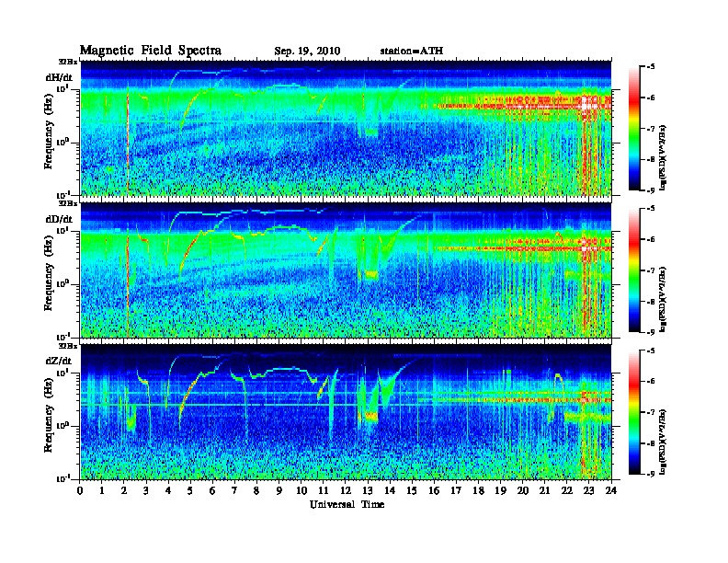728x563 pixels.
Task: Click the date "Sep. 19, 2010"
Action: [307, 52]
